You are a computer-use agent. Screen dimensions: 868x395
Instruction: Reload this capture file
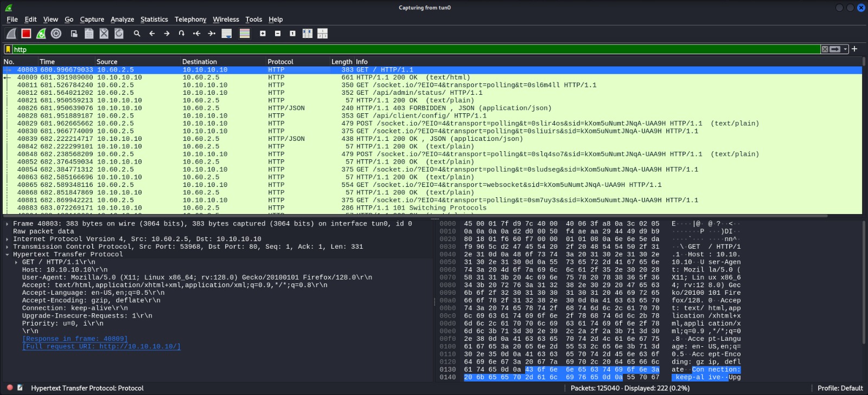(119, 34)
